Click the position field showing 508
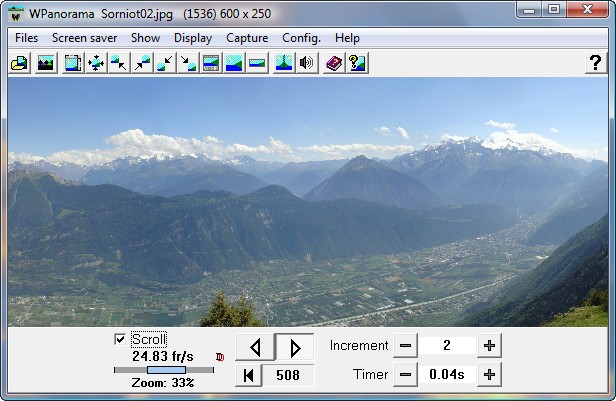 pyautogui.click(x=288, y=375)
